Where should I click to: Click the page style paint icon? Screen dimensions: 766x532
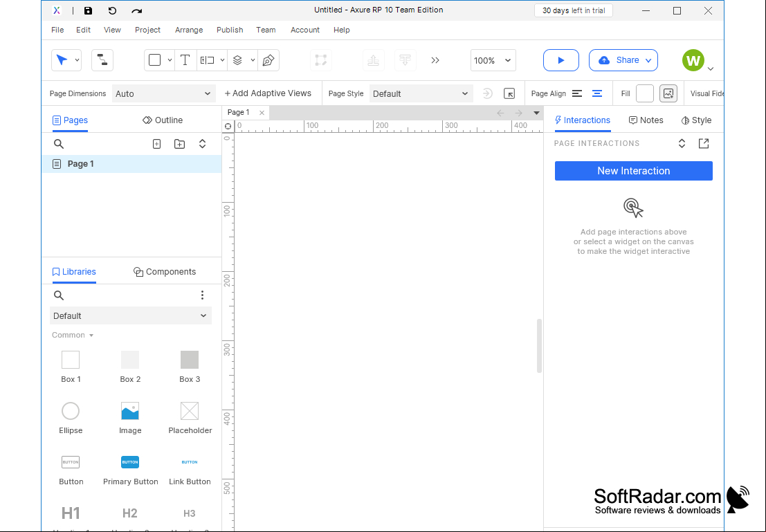[x=487, y=93]
